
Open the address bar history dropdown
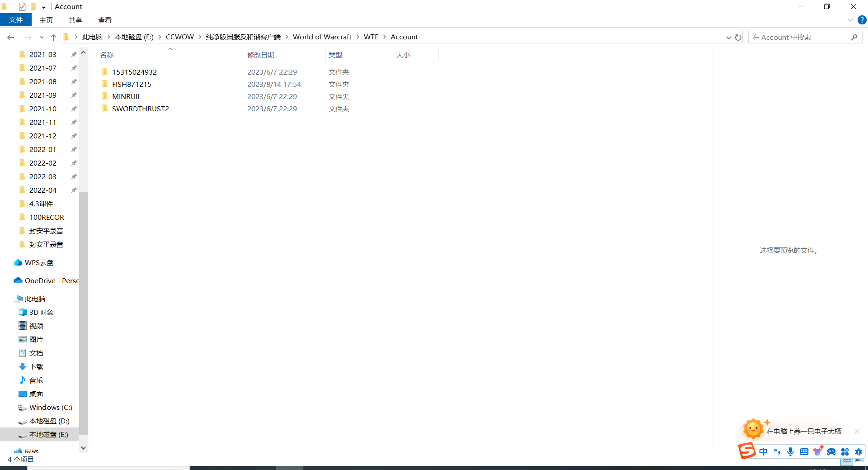[x=728, y=38]
